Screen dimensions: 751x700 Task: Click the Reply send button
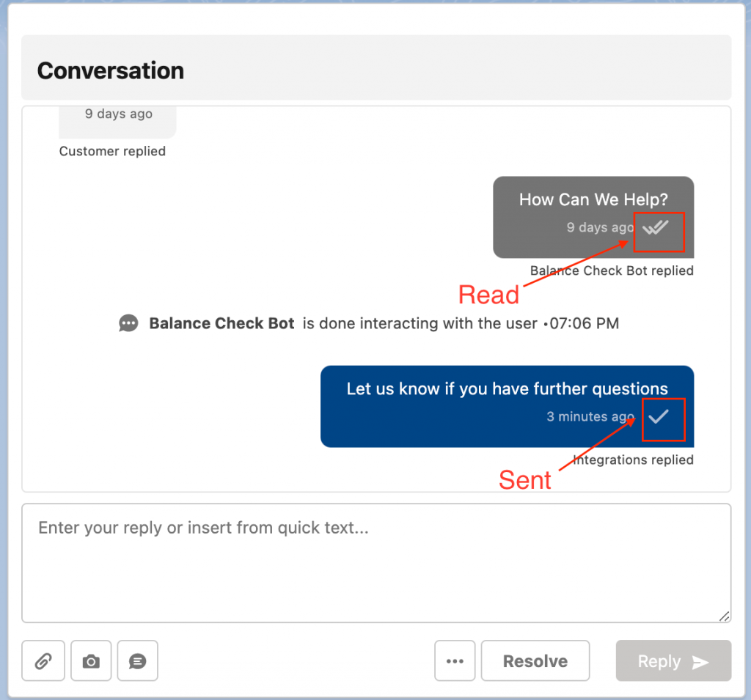[673, 661]
